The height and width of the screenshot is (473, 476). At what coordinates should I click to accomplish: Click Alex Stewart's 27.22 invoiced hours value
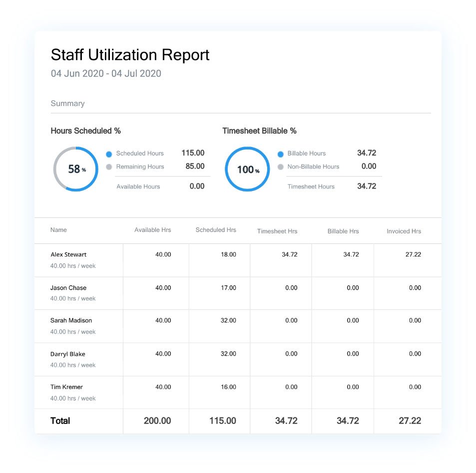click(413, 254)
